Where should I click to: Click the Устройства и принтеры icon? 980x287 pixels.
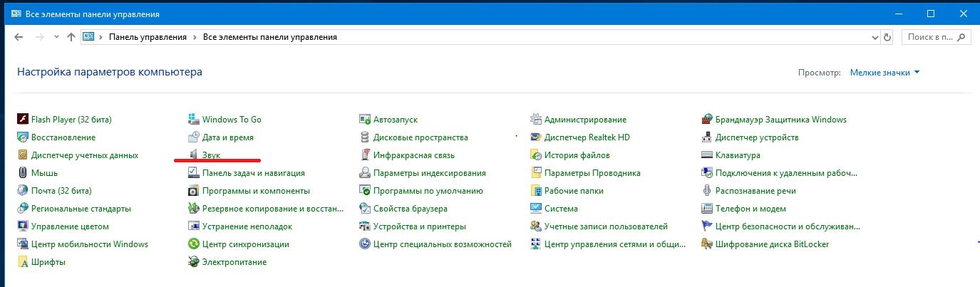365,226
